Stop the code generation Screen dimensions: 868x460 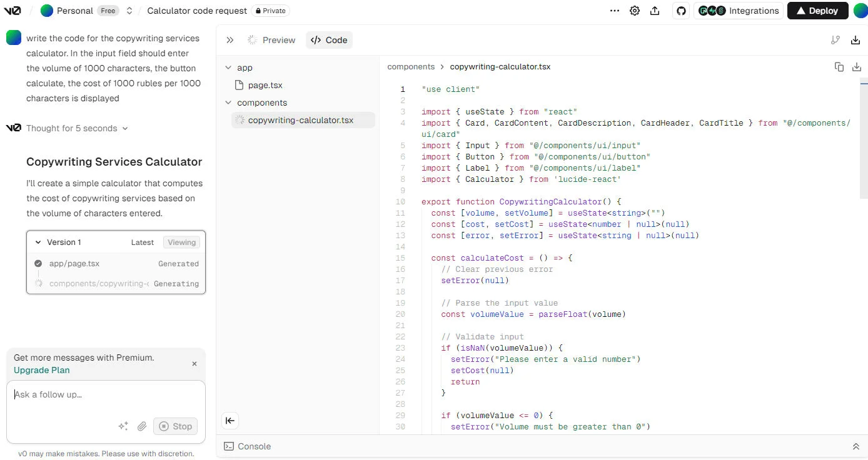pos(175,426)
